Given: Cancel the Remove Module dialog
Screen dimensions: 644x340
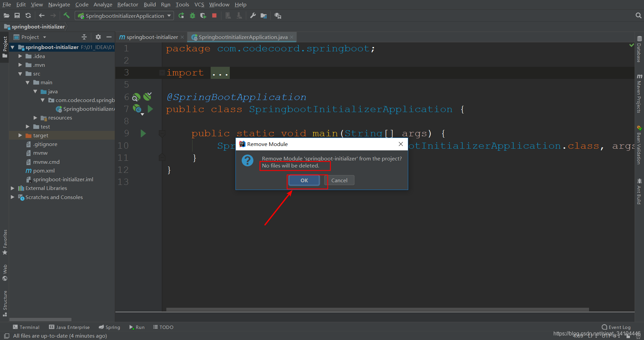Looking at the screenshot, I should (339, 180).
